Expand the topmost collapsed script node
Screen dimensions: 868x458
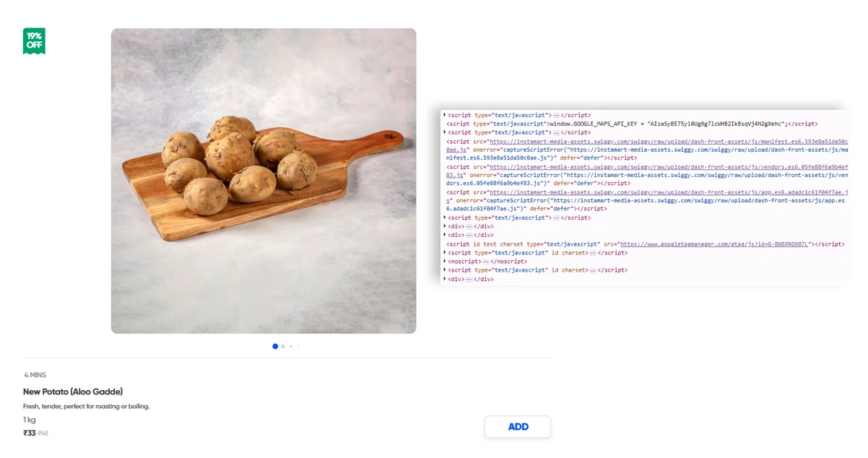coord(445,115)
